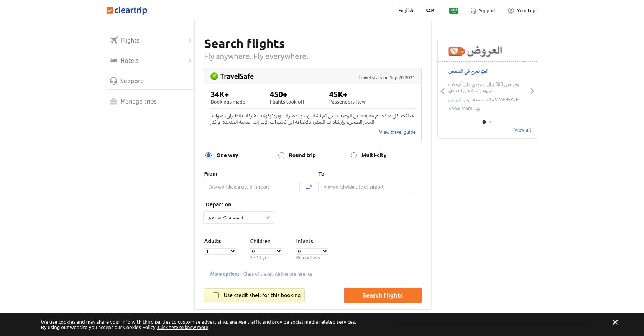The image size is (644, 336).
Task: Open Manage trips in the sidebar
Action: [150, 101]
